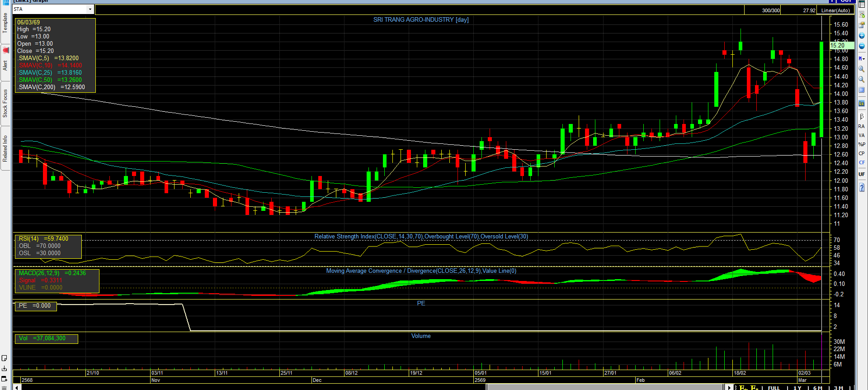The width and height of the screenshot is (868, 390).
Task: Click the horizontal scrollbar right arrow
Action: point(729,388)
